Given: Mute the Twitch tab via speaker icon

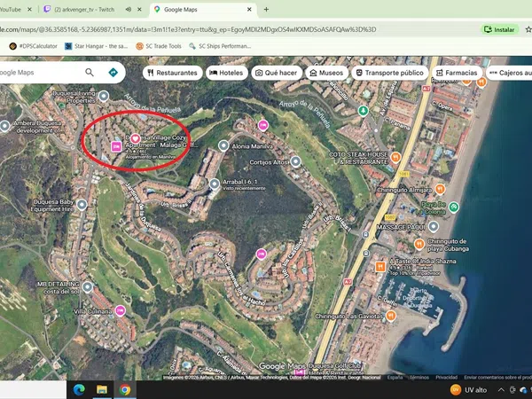Looking at the screenshot, I should point(129,10).
